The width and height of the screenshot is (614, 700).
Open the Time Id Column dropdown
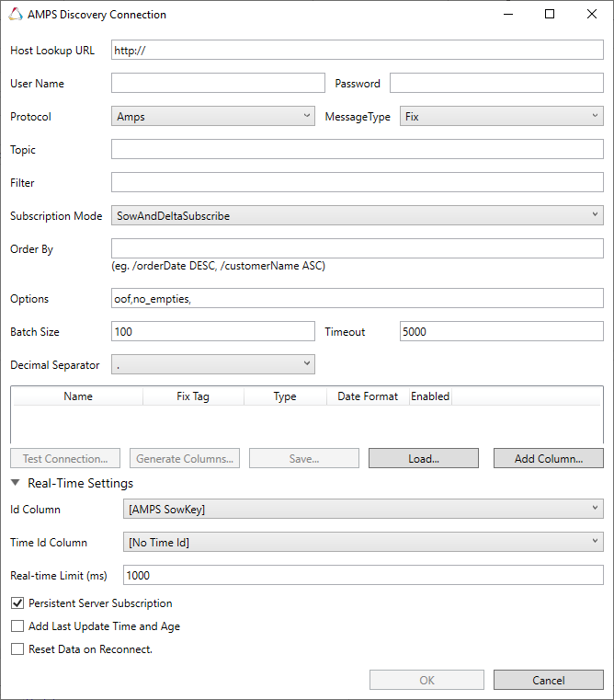tap(363, 543)
